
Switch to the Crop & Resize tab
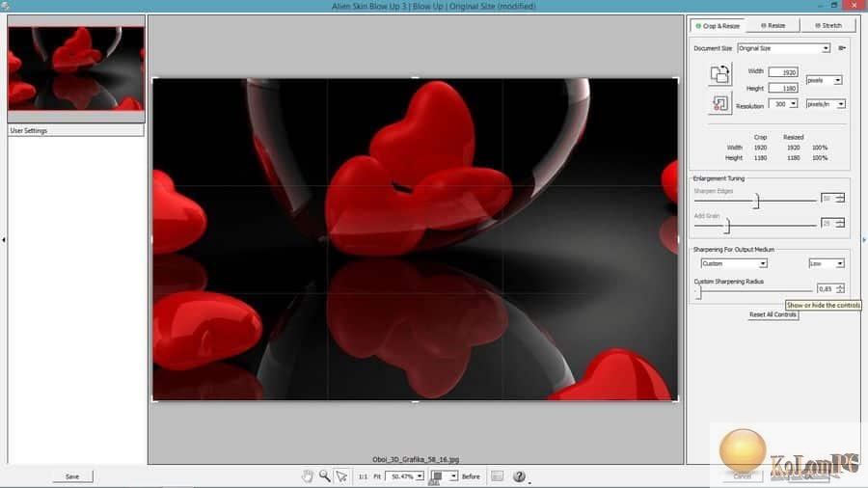(x=718, y=25)
